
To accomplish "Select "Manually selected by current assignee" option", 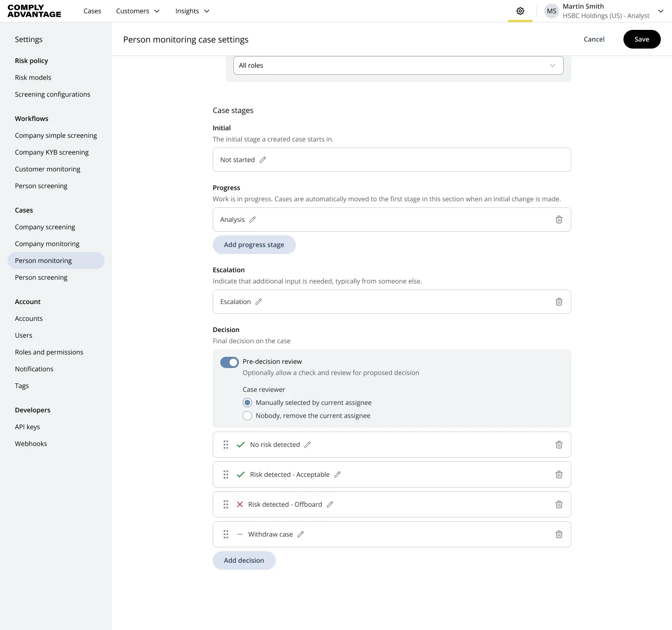I will 247,403.
